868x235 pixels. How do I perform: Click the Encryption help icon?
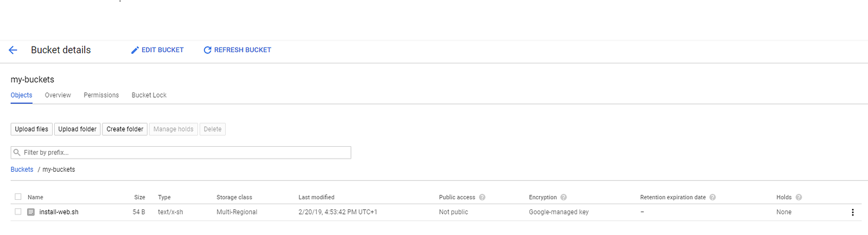pyautogui.click(x=564, y=198)
